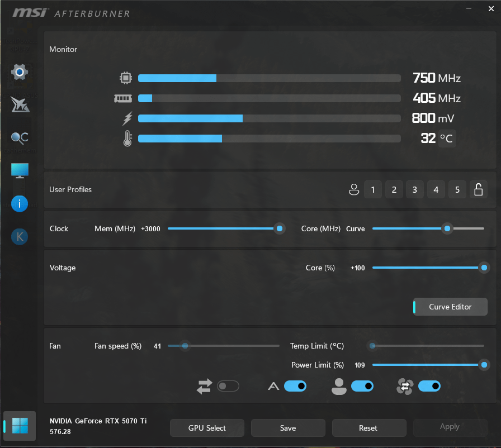Screen dimensions: 501x448
Task: Click the Core (MHz) clock slider handle
Action: (x=447, y=228)
